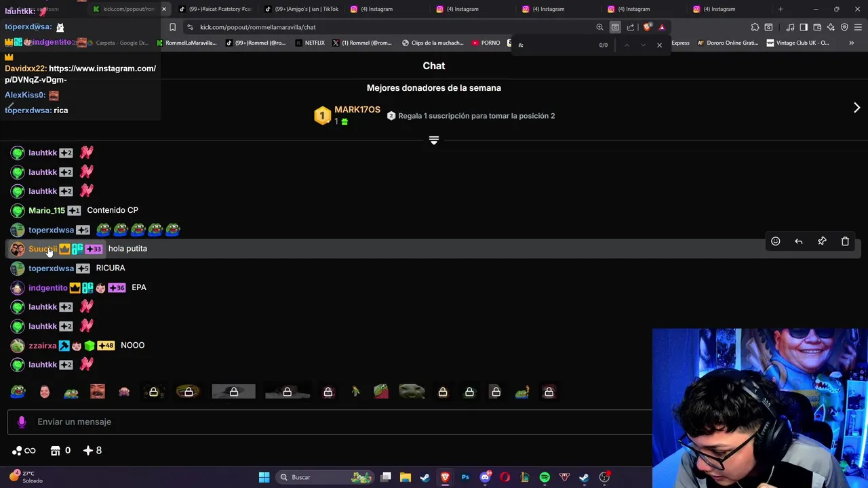Open the Dororo Online bookmark
This screenshot has width=868, height=488.
[x=727, y=43]
